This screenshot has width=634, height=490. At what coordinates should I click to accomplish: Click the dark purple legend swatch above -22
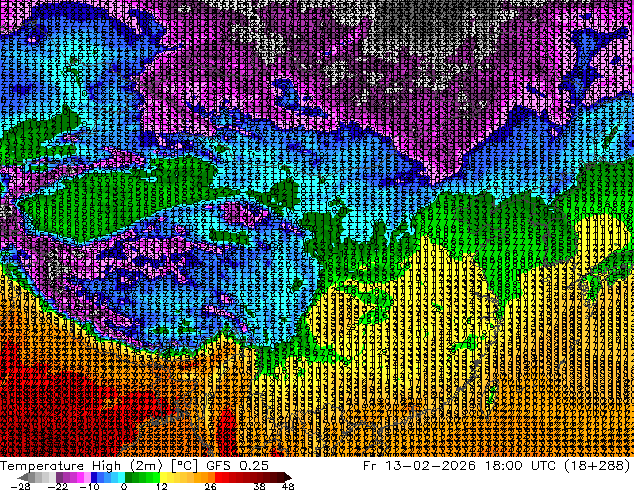(59, 477)
